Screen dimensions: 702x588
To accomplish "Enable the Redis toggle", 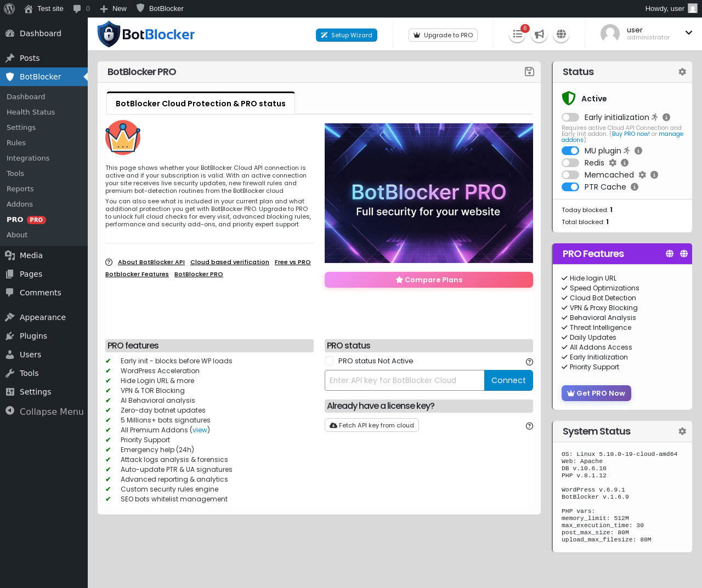I will click(570, 163).
